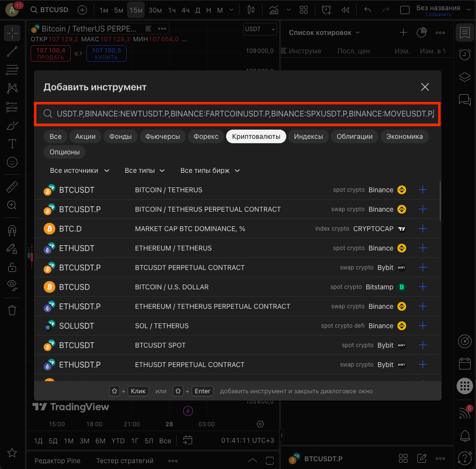
Task: Undo the last chart action
Action: tap(368, 10)
